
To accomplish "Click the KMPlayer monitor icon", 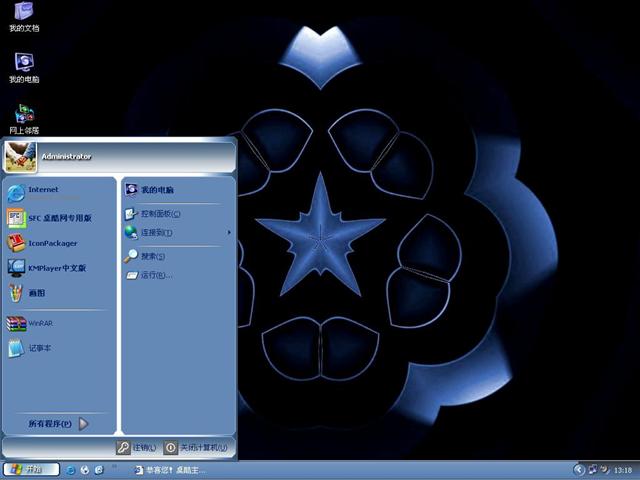I will pos(16,268).
